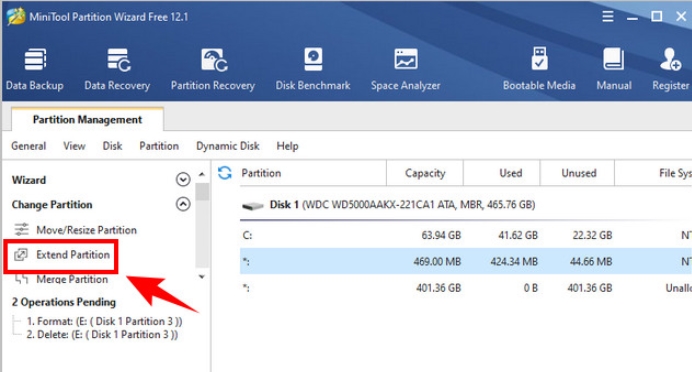Click the Move/Resize Partition icon

click(x=21, y=229)
